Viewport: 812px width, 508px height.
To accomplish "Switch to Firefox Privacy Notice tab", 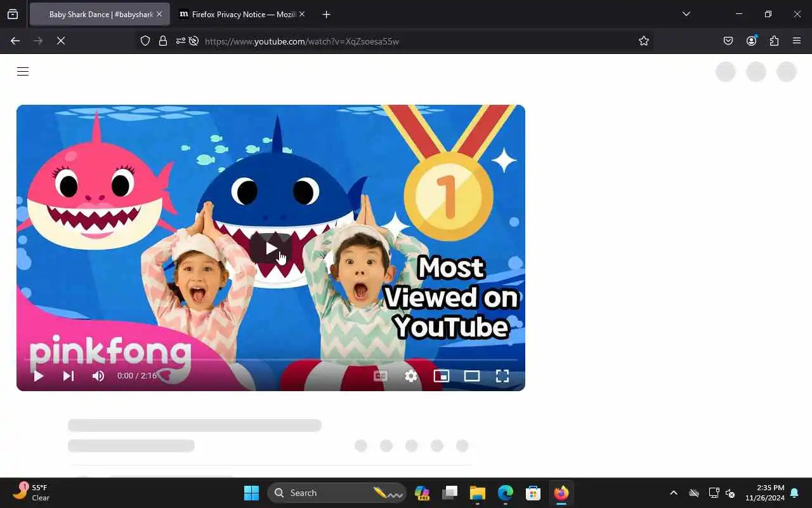I will (x=242, y=14).
